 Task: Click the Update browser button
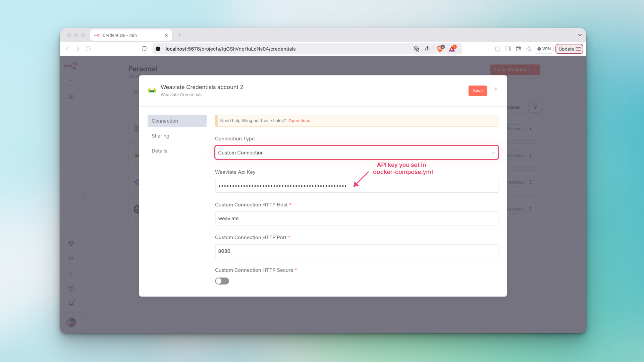click(569, 49)
